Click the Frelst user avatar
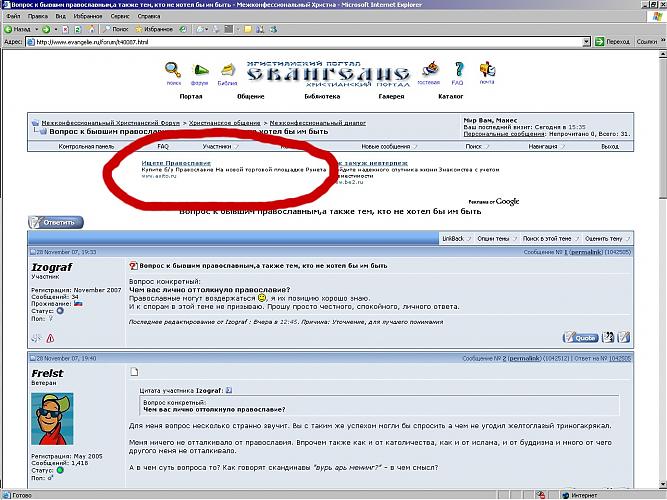This screenshot has width=667, height=500. point(53,420)
